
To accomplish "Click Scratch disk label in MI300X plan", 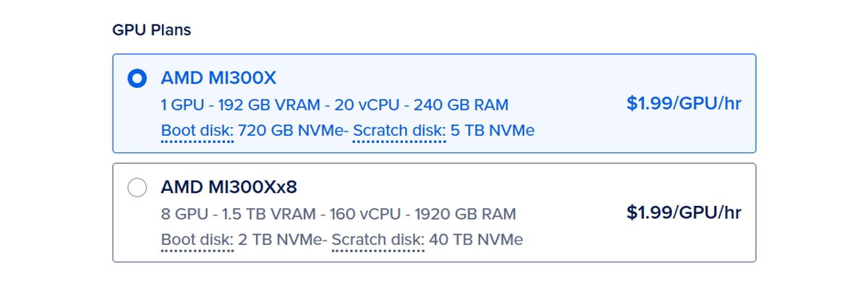I will click(399, 131).
